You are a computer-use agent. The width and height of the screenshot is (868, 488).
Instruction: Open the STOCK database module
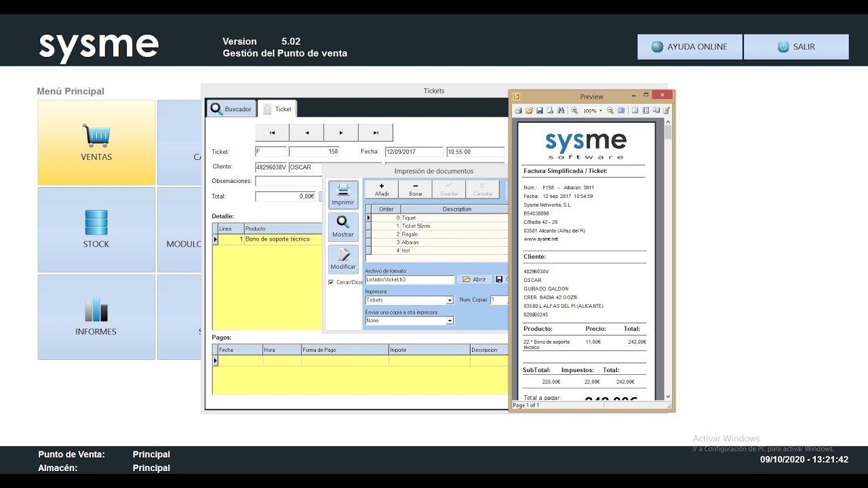(x=96, y=230)
